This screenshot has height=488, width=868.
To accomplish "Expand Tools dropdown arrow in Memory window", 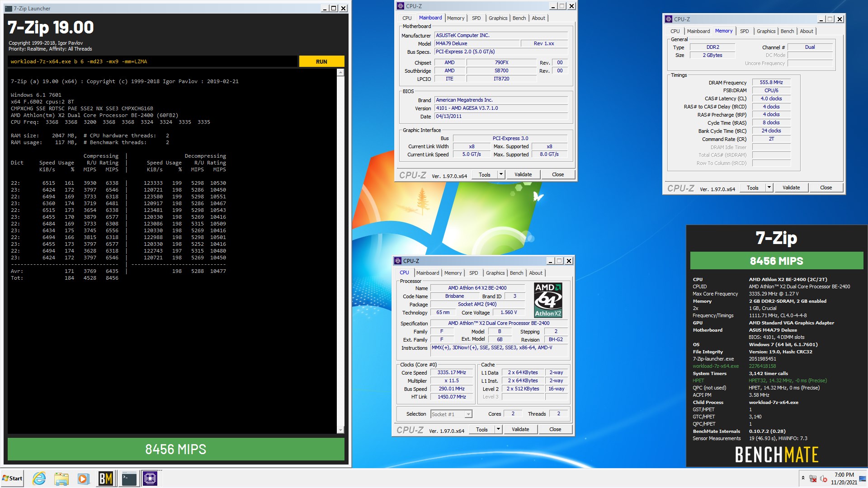I will tap(769, 188).
